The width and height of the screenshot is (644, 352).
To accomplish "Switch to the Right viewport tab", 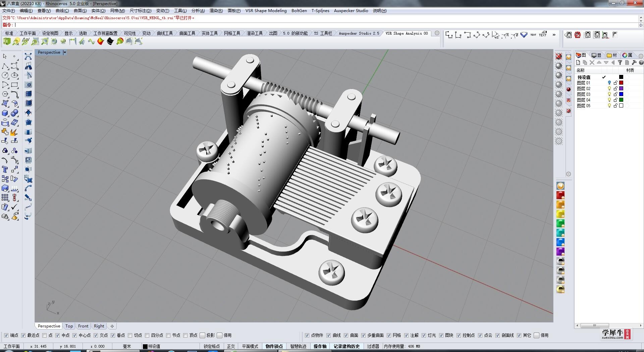I will coord(99,326).
